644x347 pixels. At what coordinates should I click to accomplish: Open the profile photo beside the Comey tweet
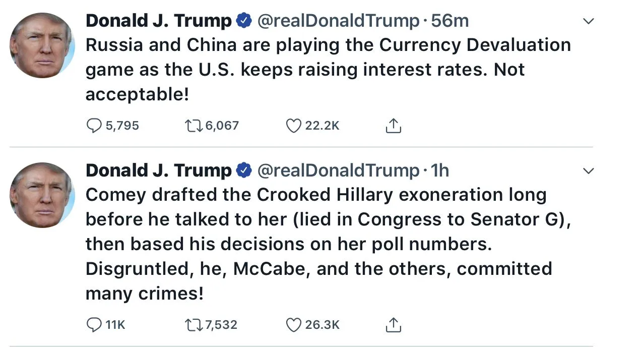(x=42, y=195)
